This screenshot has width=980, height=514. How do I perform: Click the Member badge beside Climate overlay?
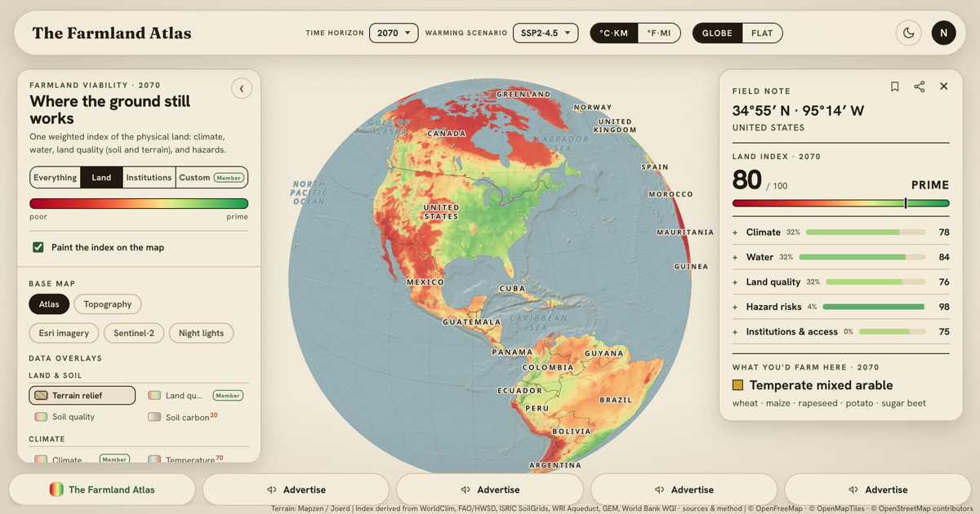(114, 459)
